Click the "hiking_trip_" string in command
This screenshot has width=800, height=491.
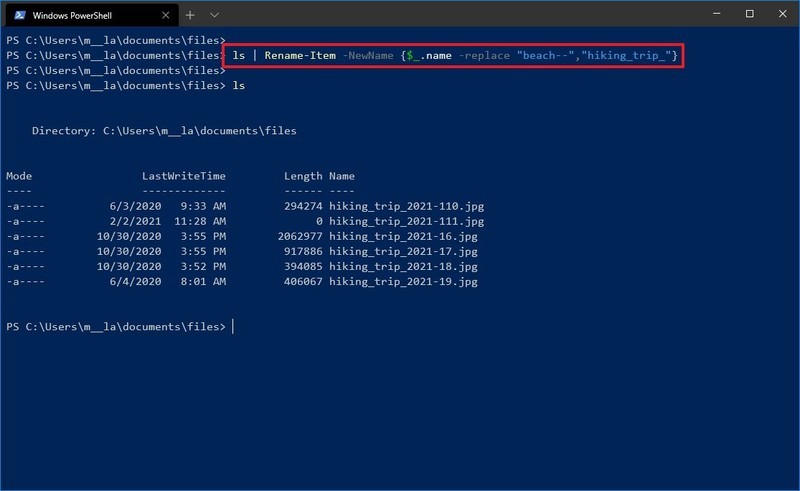pos(626,55)
